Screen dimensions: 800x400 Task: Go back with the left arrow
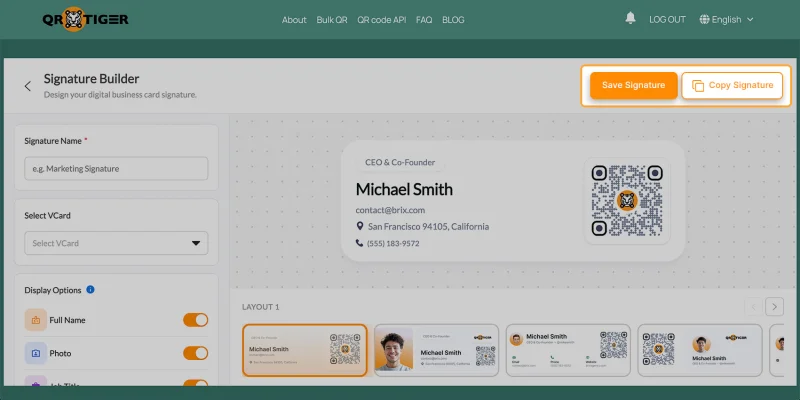click(28, 86)
